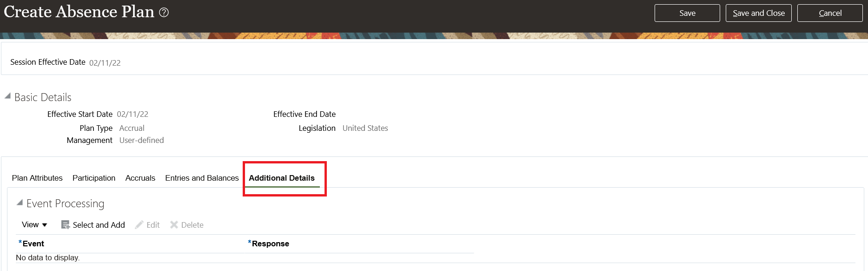The width and height of the screenshot is (868, 271).
Task: Select the Entries and Balances tab
Action: (202, 178)
